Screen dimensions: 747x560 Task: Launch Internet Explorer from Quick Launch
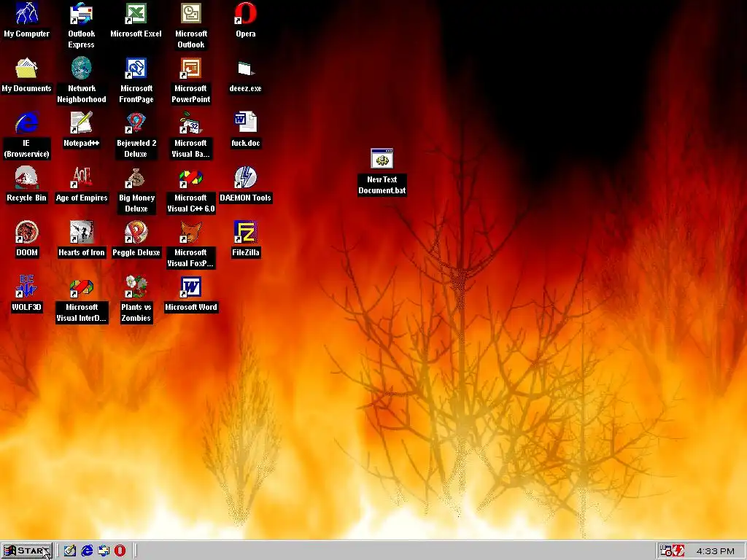tap(87, 551)
